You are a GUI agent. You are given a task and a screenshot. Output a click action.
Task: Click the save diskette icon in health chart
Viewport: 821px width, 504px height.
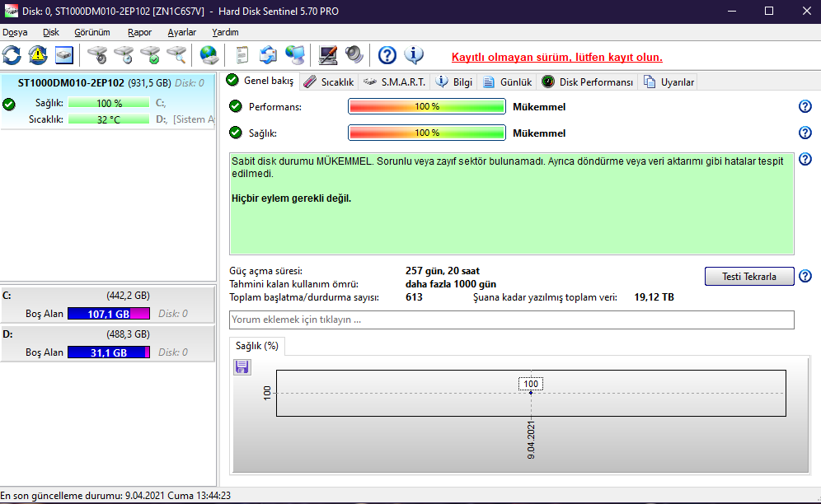[x=242, y=366]
